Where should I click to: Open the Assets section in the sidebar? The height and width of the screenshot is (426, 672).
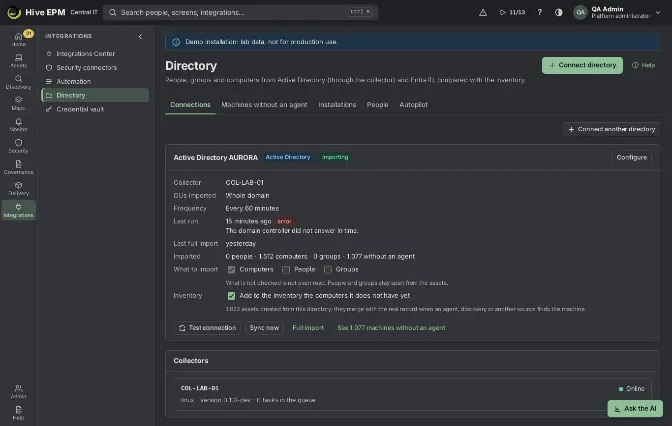18,60
